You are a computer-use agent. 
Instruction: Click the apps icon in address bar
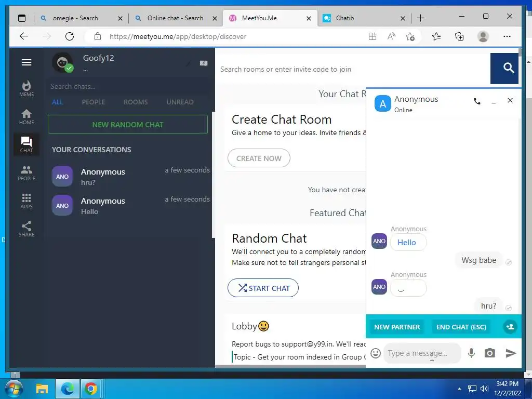click(373, 36)
